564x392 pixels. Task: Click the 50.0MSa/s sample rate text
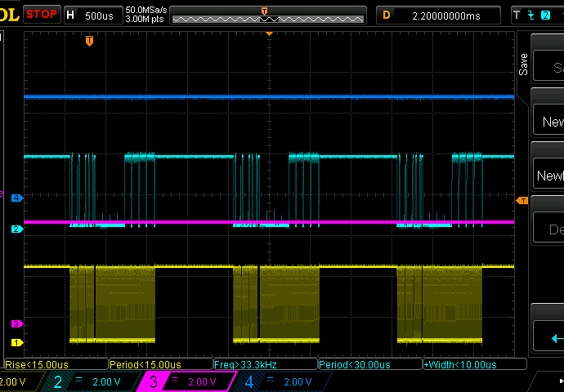click(146, 10)
